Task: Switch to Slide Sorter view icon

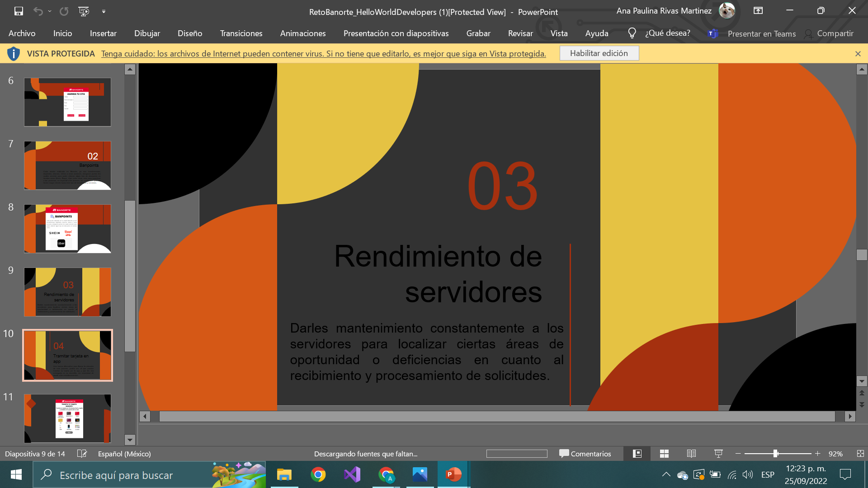Action: pos(664,454)
